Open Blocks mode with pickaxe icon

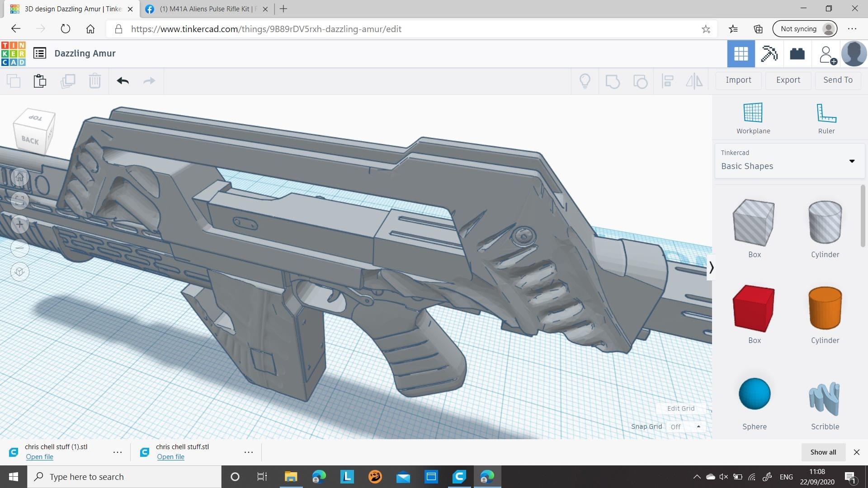[x=769, y=54]
